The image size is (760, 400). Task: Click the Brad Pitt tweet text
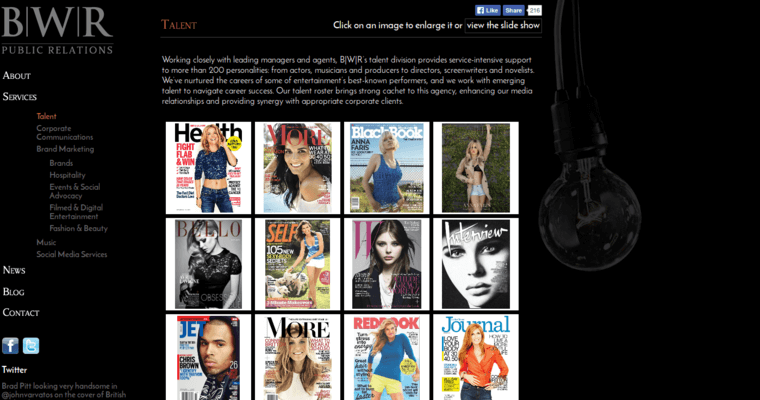click(x=63, y=390)
